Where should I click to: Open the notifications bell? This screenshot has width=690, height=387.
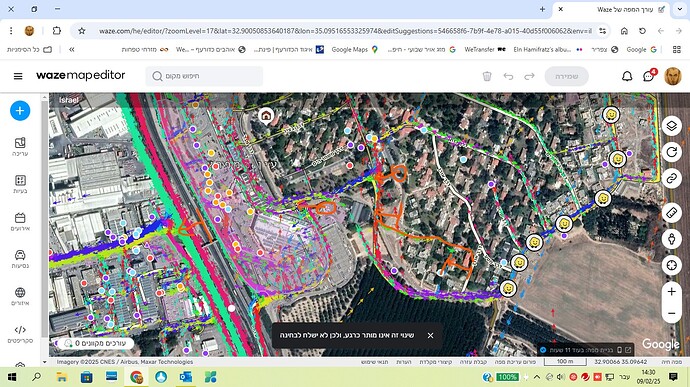[627, 76]
